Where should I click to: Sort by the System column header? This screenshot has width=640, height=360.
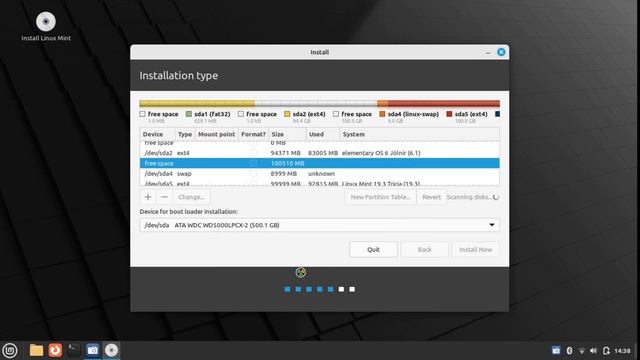[420, 134]
